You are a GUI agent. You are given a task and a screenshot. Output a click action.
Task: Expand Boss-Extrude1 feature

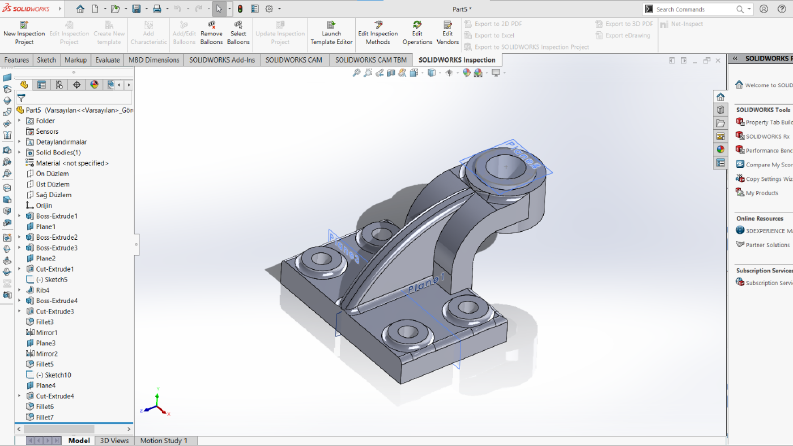[20, 216]
